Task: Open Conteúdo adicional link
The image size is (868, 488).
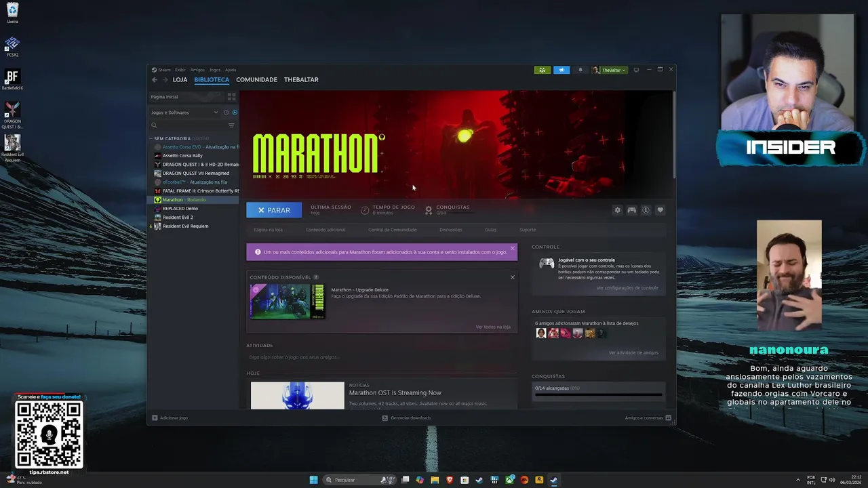Action: (x=325, y=230)
